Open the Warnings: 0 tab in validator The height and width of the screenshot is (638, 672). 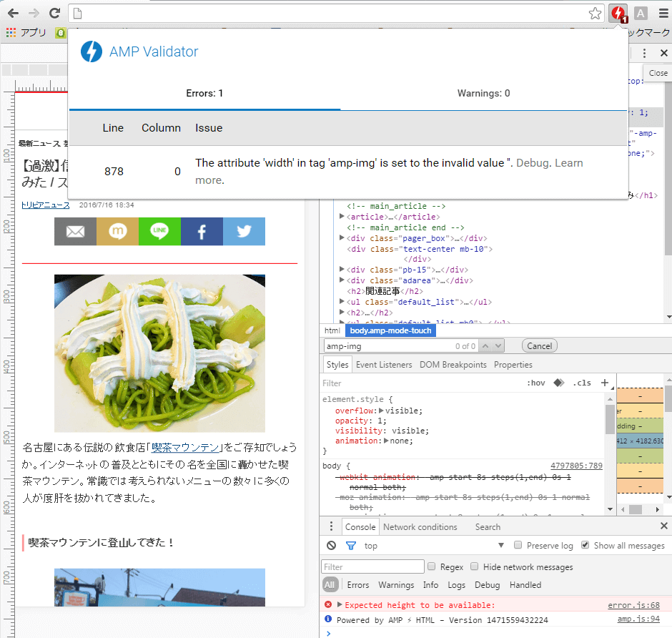point(483,93)
